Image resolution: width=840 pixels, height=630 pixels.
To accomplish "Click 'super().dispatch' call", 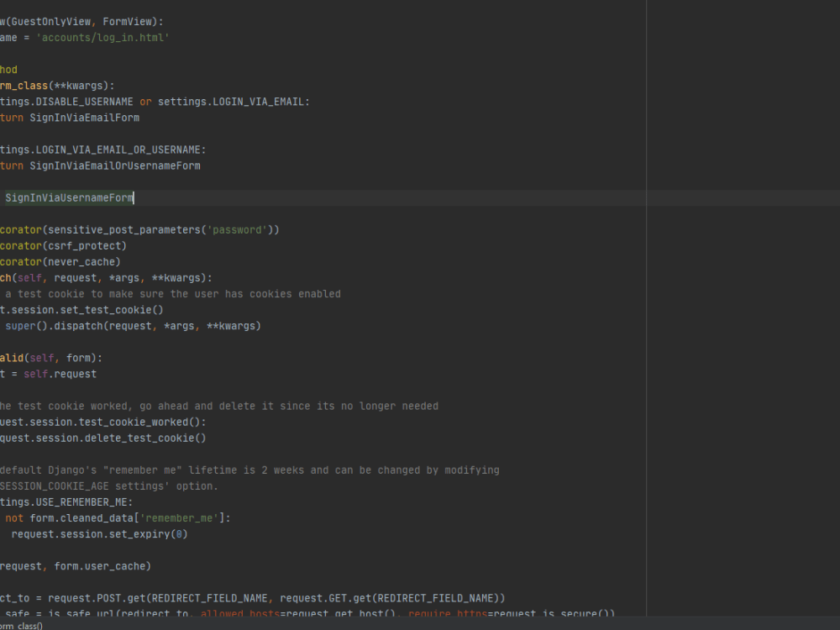I will [x=54, y=326].
